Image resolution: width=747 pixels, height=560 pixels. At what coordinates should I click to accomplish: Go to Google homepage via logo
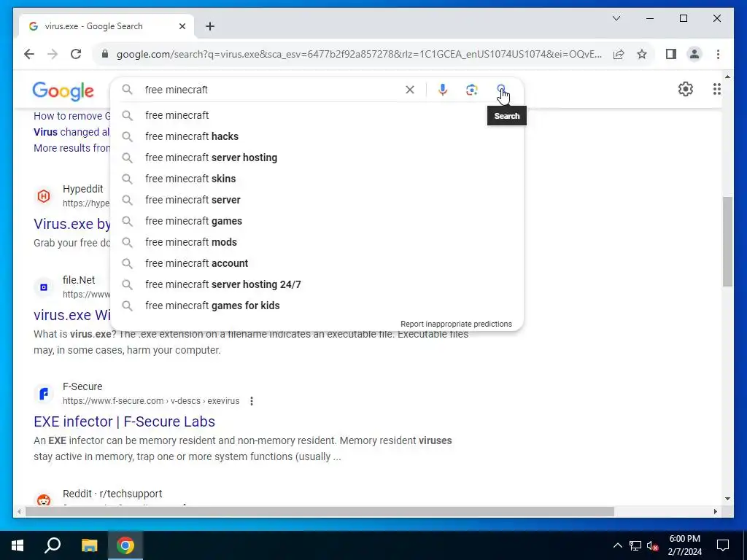(x=63, y=91)
